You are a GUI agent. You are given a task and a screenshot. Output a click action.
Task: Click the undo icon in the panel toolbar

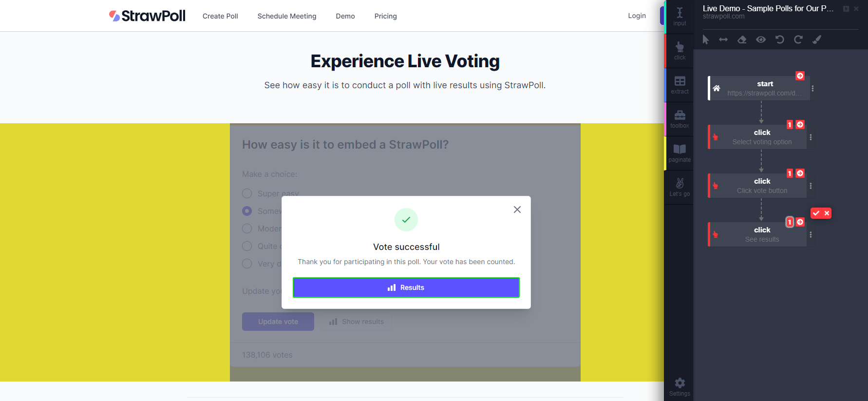pyautogui.click(x=779, y=39)
